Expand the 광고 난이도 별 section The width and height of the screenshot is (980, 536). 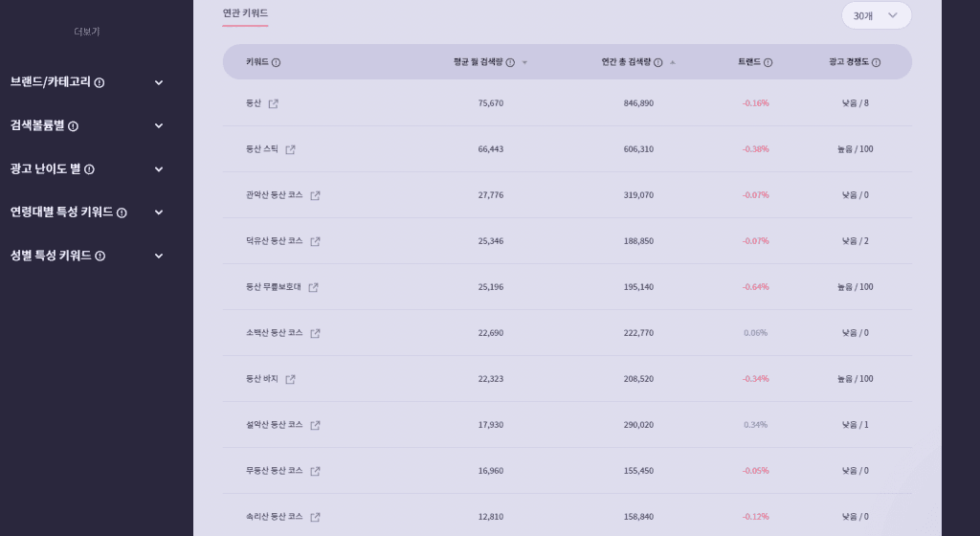pyautogui.click(x=159, y=169)
